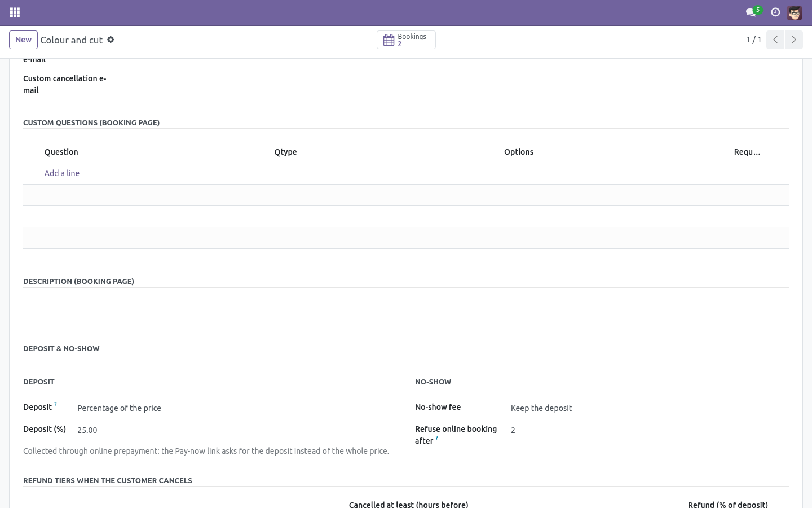Show the Refuse online booking help tooltip mark
The image size is (812, 508).
pyautogui.click(x=436, y=438)
